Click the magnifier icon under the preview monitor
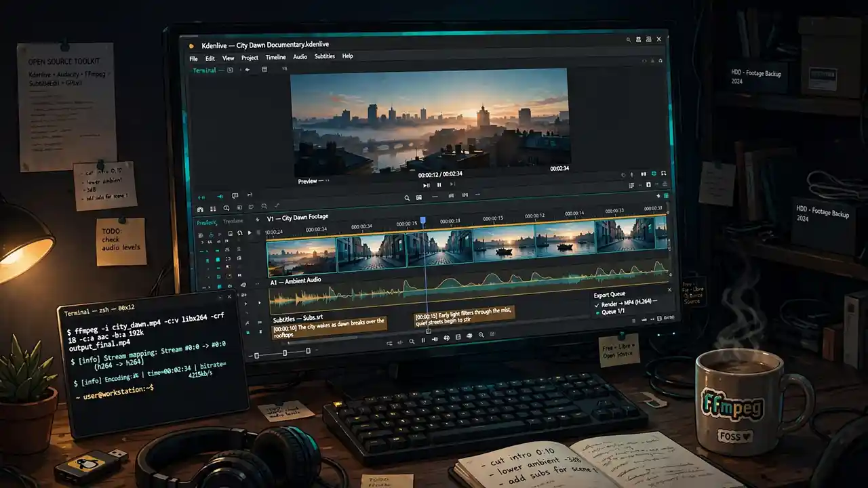Viewport: 868px width, 488px height. [407, 198]
